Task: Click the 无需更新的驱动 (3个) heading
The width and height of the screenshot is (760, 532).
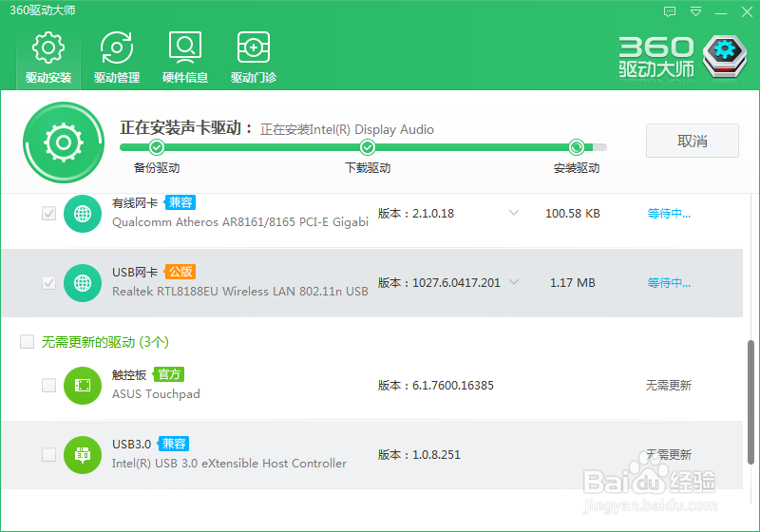Action: pos(105,342)
